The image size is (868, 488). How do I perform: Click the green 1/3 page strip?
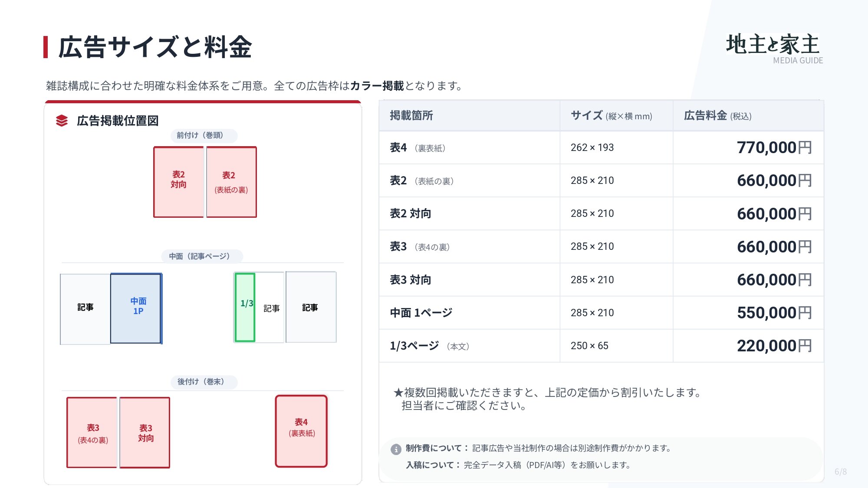pyautogui.click(x=245, y=307)
